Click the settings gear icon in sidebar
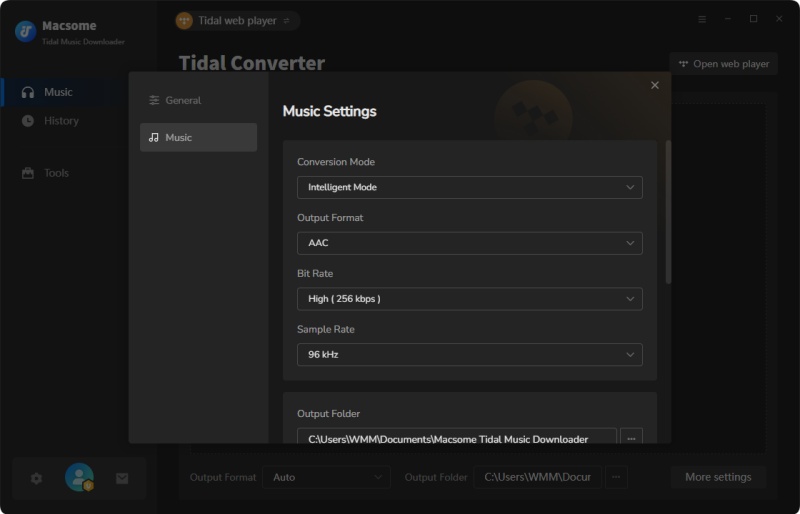800x514 pixels. click(x=37, y=478)
